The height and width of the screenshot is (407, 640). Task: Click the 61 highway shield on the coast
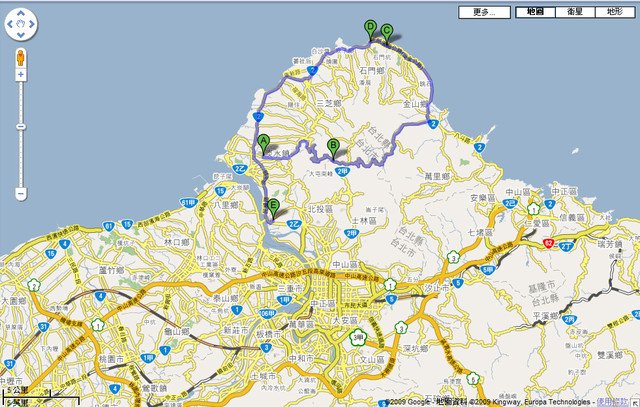click(x=109, y=226)
